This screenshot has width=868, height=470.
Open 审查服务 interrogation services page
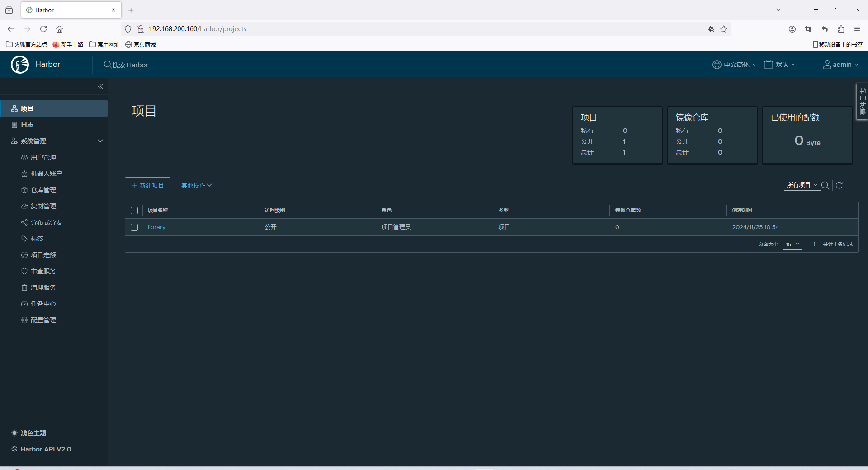click(43, 271)
